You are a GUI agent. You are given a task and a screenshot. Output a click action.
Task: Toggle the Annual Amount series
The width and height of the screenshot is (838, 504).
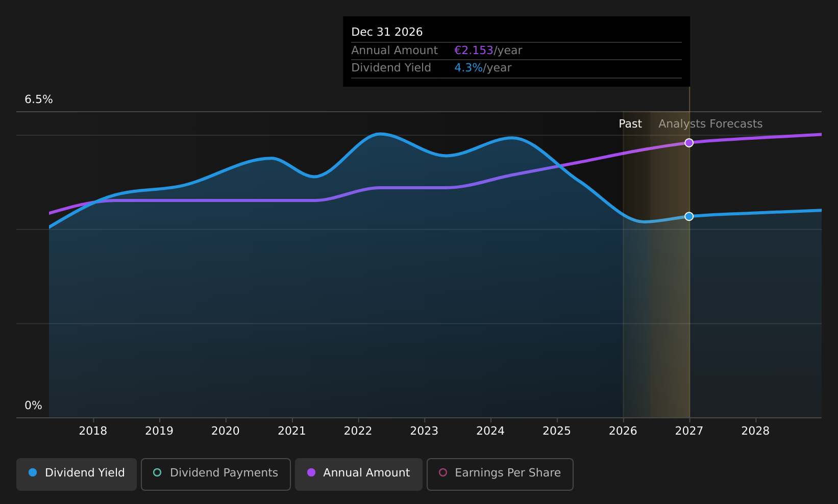pyautogui.click(x=359, y=474)
